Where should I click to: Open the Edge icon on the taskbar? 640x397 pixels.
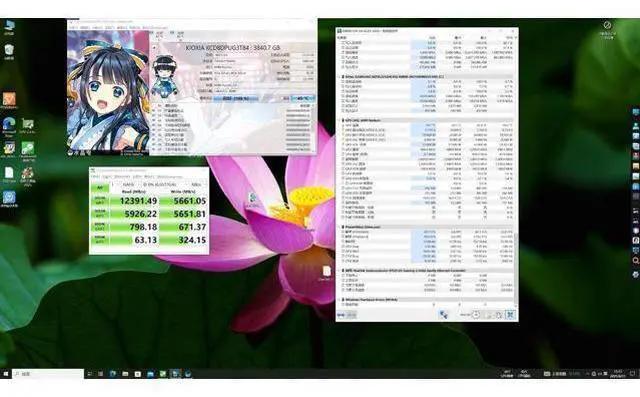pos(113,373)
